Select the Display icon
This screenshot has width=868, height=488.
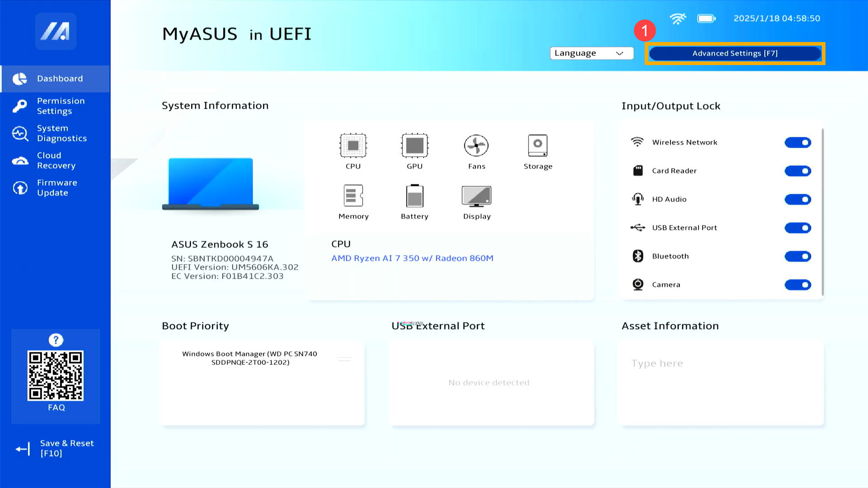click(x=476, y=196)
